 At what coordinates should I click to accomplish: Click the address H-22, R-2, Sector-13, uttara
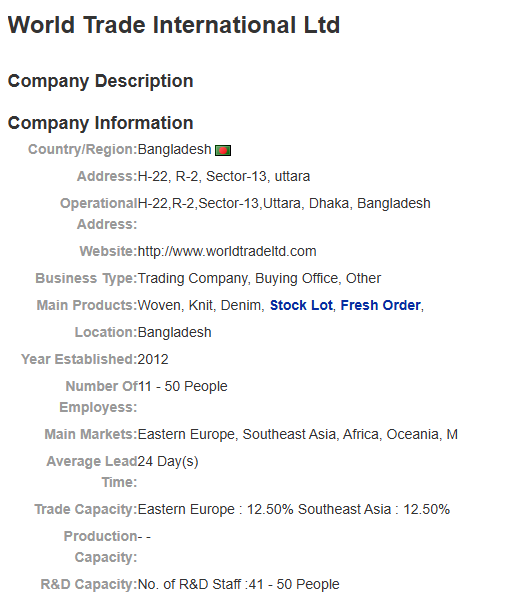(x=224, y=176)
